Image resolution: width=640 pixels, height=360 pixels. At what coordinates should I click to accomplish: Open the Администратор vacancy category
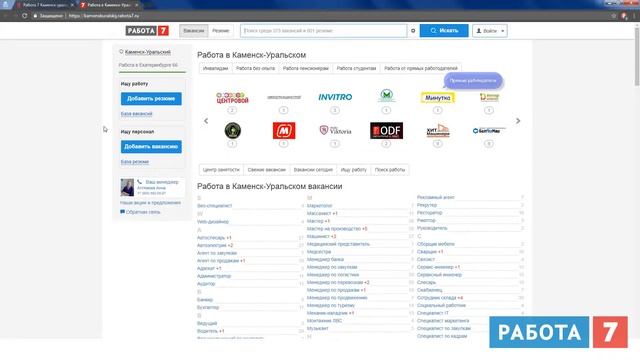point(214,276)
